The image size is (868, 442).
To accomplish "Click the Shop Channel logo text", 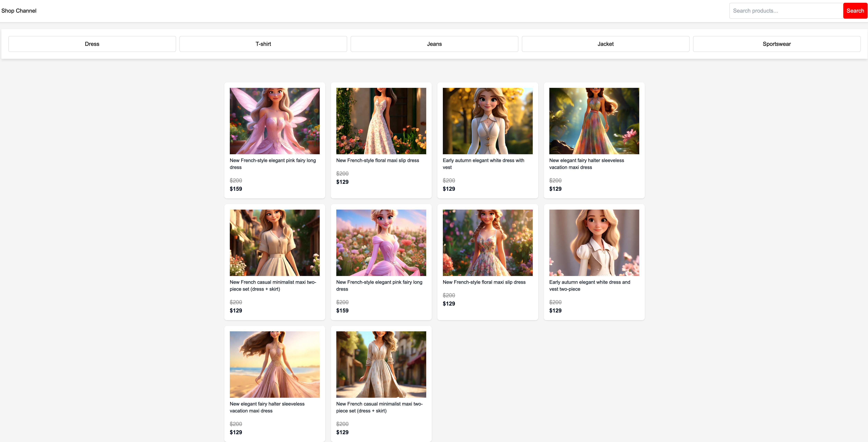I will click(19, 11).
